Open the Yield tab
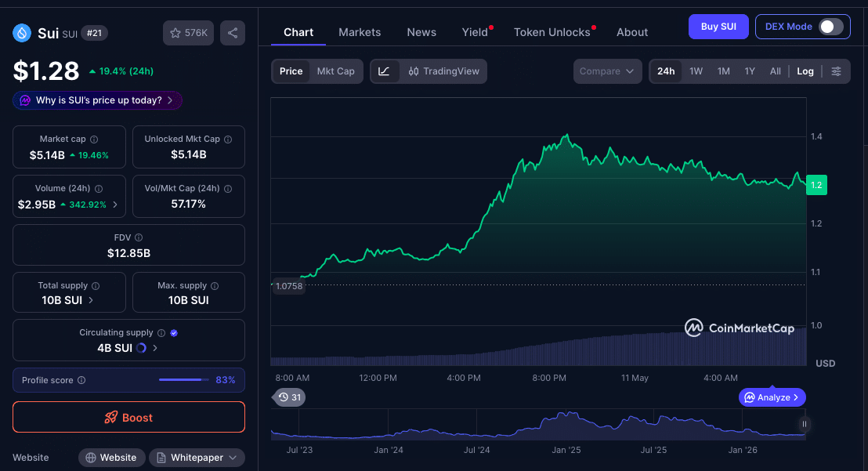 tap(475, 32)
